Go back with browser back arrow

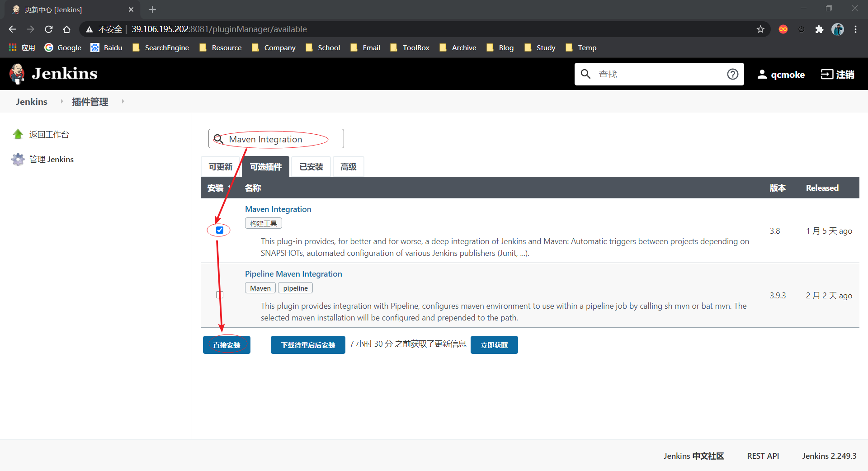pyautogui.click(x=12, y=29)
